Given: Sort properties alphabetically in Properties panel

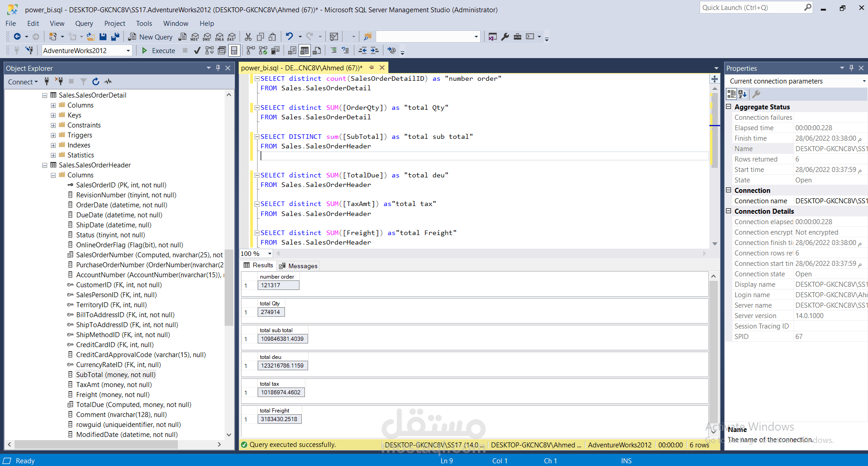Looking at the screenshot, I should click(x=742, y=94).
